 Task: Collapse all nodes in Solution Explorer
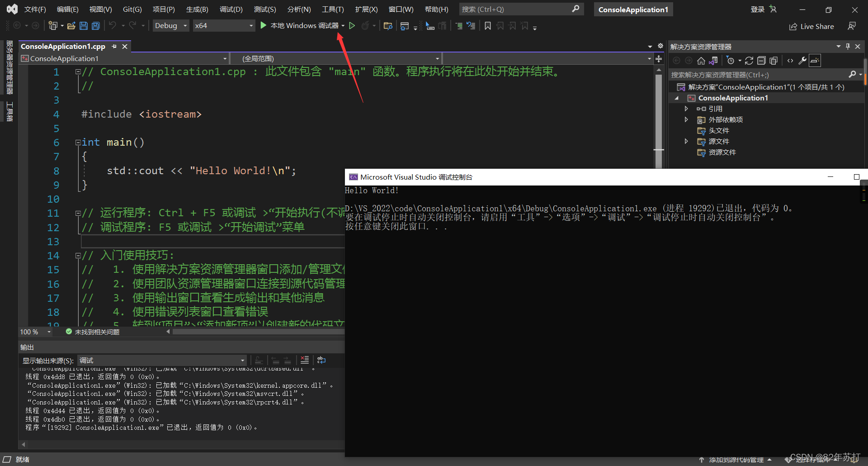coord(761,61)
